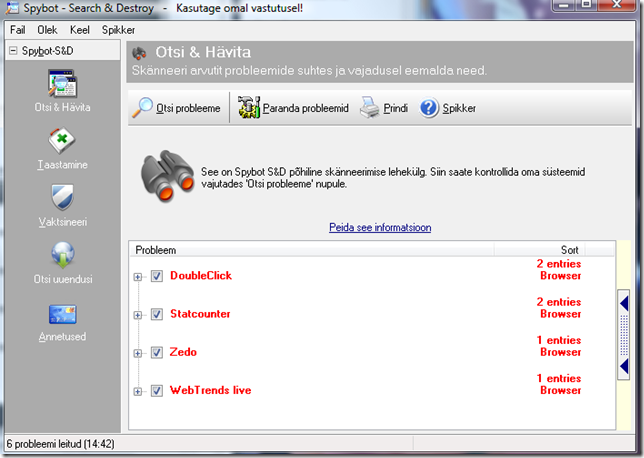Click the Annetused sidebar label
The image size is (644, 458).
pos(62,337)
